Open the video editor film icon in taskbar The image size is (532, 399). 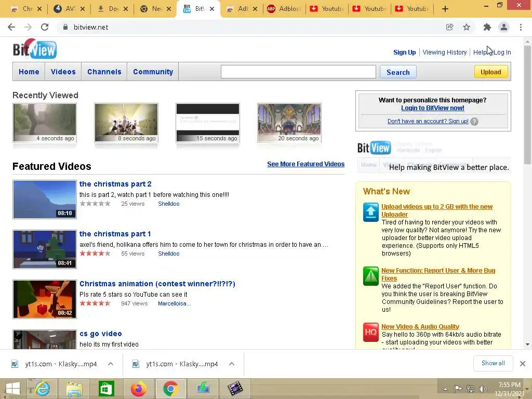coord(235,389)
